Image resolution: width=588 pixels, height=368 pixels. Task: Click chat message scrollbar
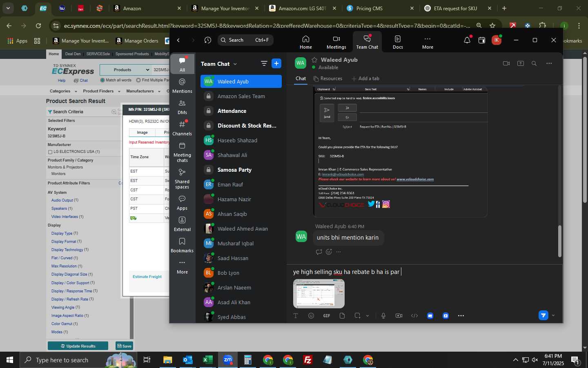coord(559,241)
